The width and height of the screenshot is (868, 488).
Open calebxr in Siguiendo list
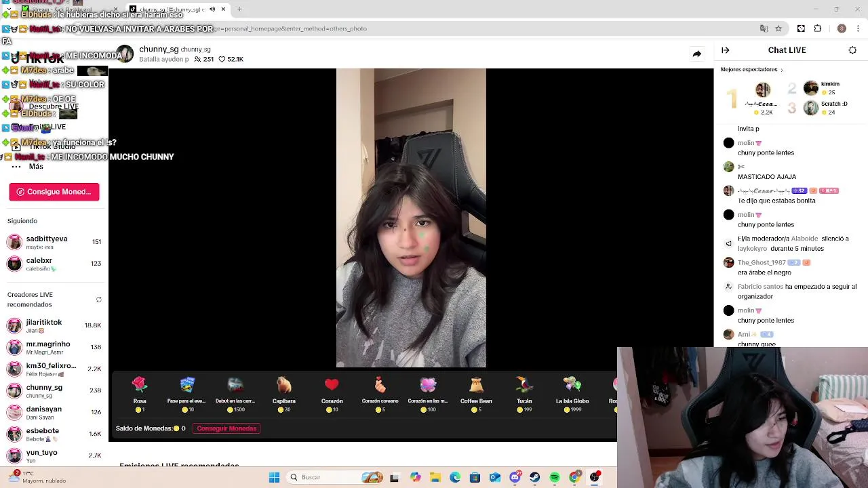pos(54,264)
